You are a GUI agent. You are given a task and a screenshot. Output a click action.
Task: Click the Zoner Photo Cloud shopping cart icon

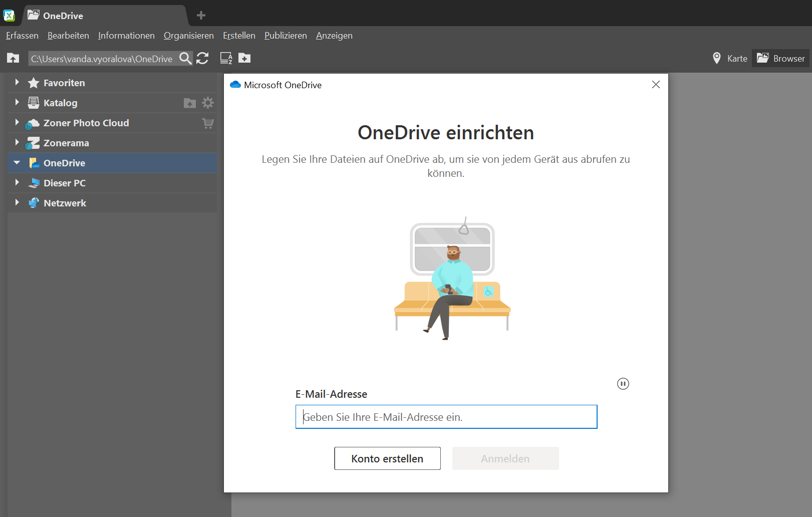coord(208,123)
